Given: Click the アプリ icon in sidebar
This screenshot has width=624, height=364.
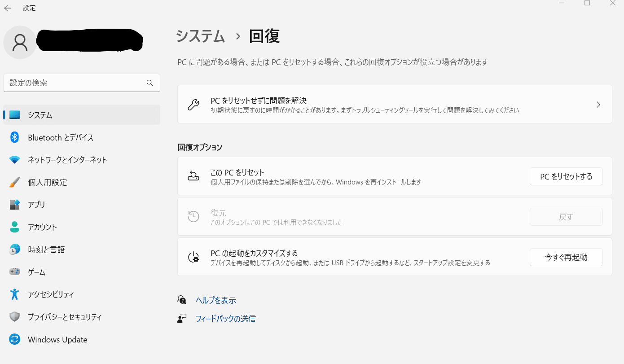Looking at the screenshot, I should [x=14, y=205].
